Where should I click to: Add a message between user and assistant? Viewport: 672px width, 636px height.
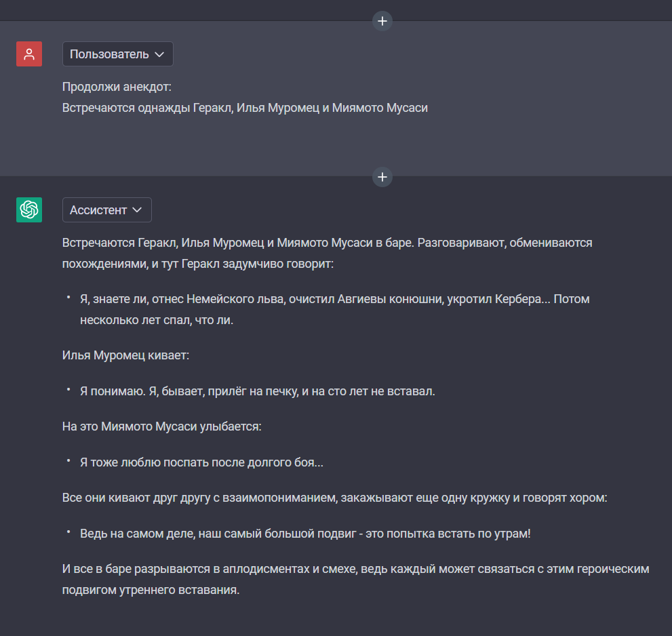tap(382, 177)
